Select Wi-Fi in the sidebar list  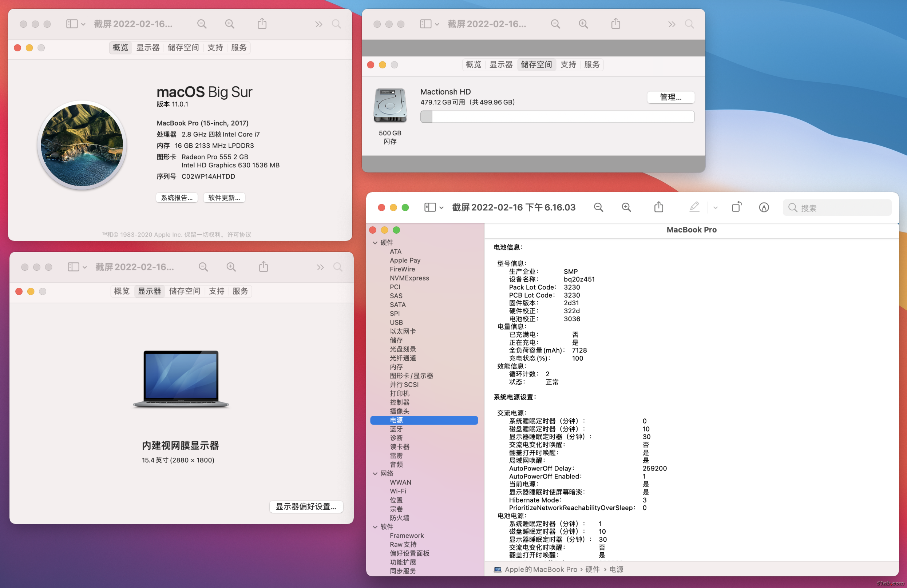click(398, 491)
